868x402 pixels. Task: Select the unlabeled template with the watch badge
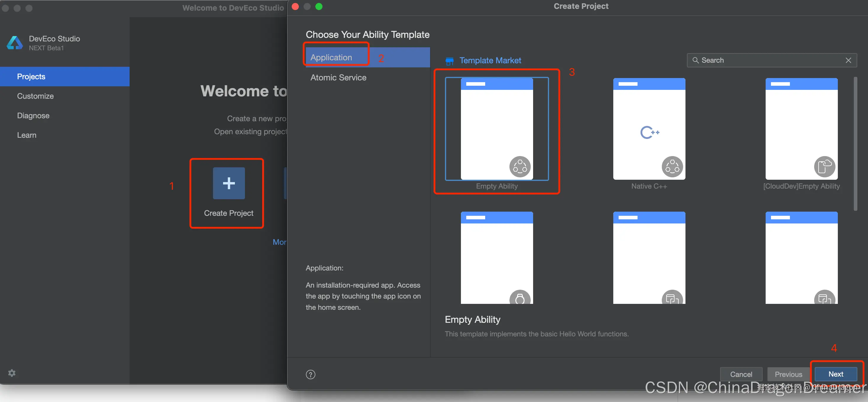coord(497,257)
